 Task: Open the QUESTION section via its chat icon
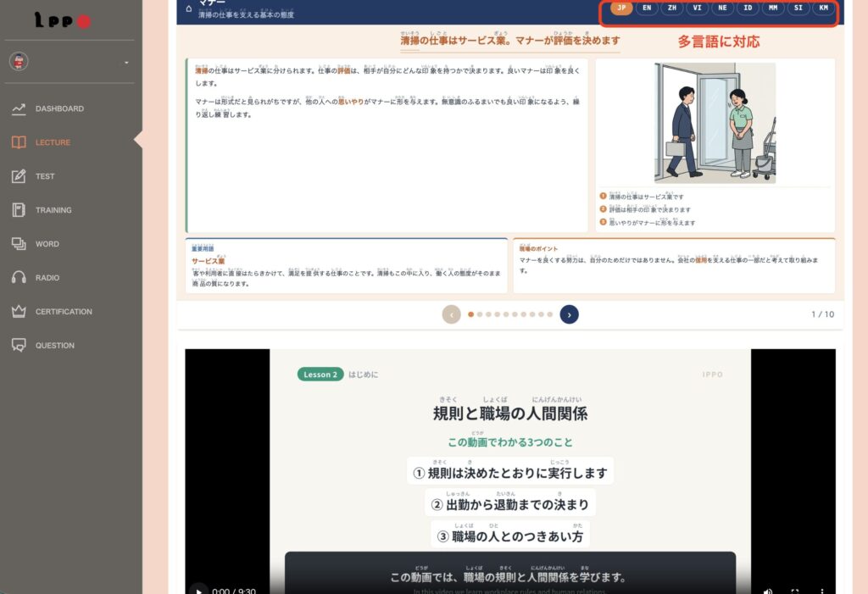pyautogui.click(x=19, y=346)
